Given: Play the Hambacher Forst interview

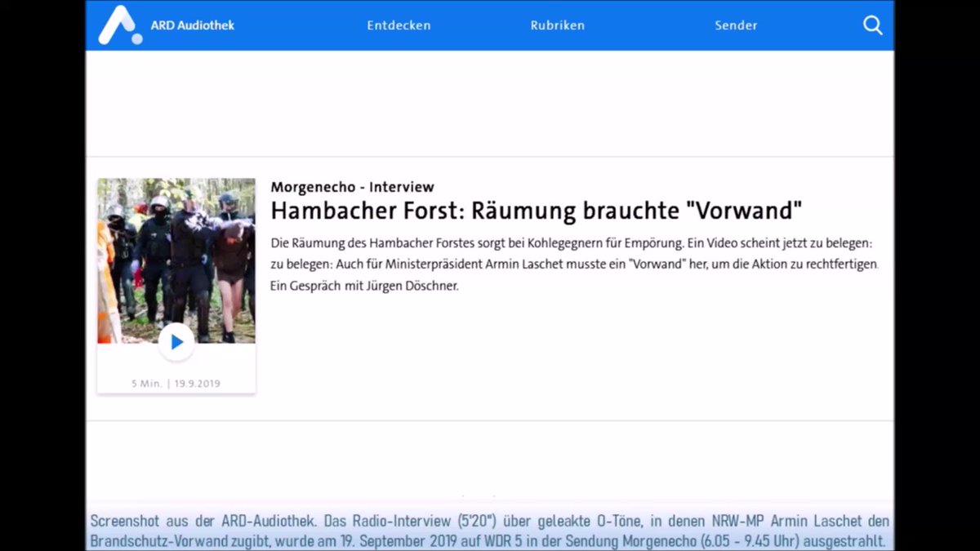Looking at the screenshot, I should 176,342.
